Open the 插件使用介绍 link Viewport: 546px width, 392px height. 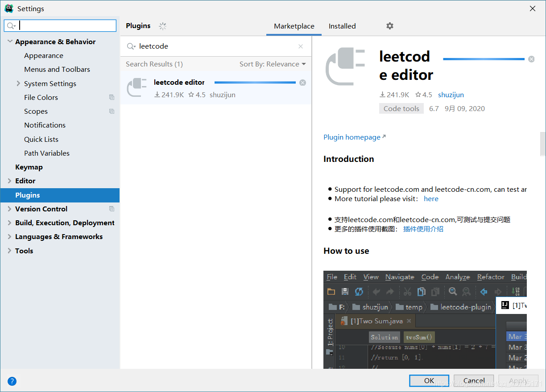point(423,229)
